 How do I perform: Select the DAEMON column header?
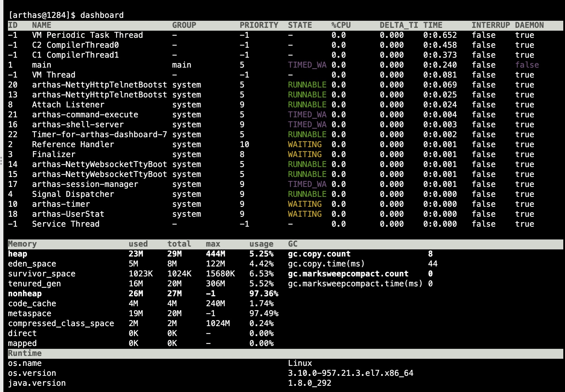click(531, 25)
